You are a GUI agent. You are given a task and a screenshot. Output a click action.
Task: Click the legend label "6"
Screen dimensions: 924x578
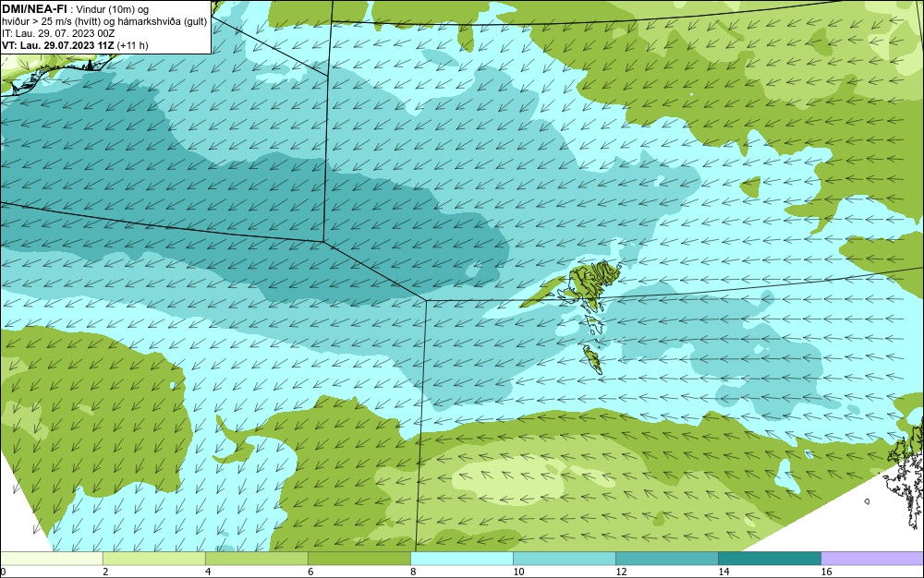coord(310,572)
